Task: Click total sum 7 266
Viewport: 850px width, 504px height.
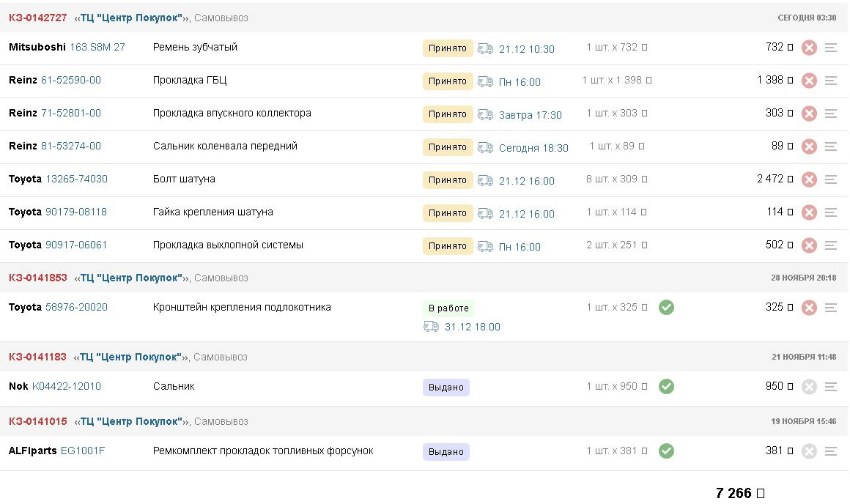Action: pyautogui.click(x=740, y=493)
